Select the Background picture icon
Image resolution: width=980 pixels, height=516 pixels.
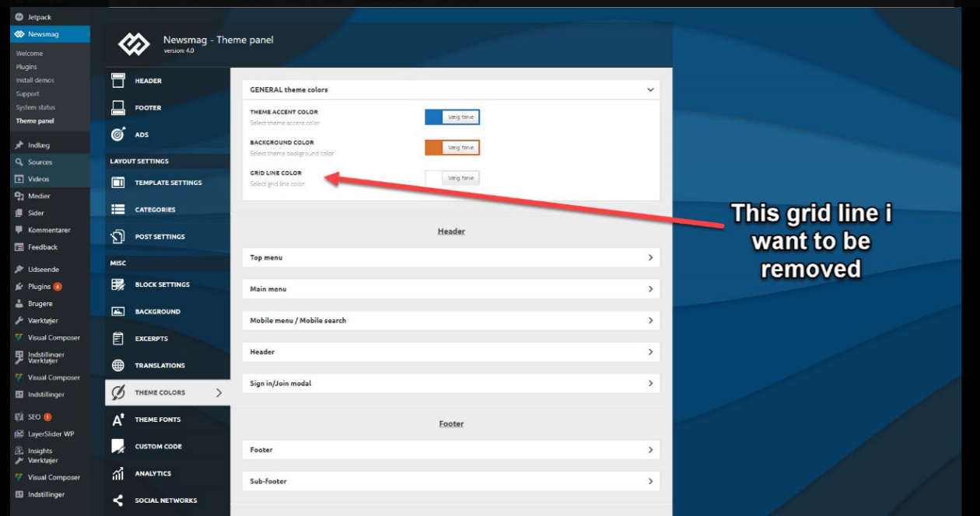tap(118, 311)
